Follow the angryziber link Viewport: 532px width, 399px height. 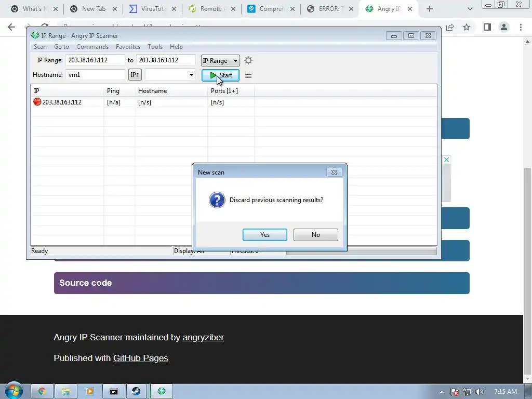pos(203,338)
